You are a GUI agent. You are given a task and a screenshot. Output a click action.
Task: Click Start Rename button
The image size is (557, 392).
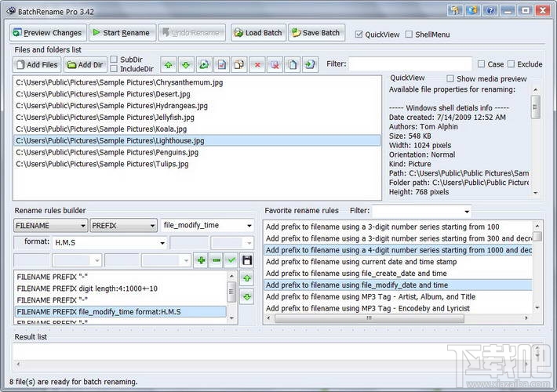[122, 33]
